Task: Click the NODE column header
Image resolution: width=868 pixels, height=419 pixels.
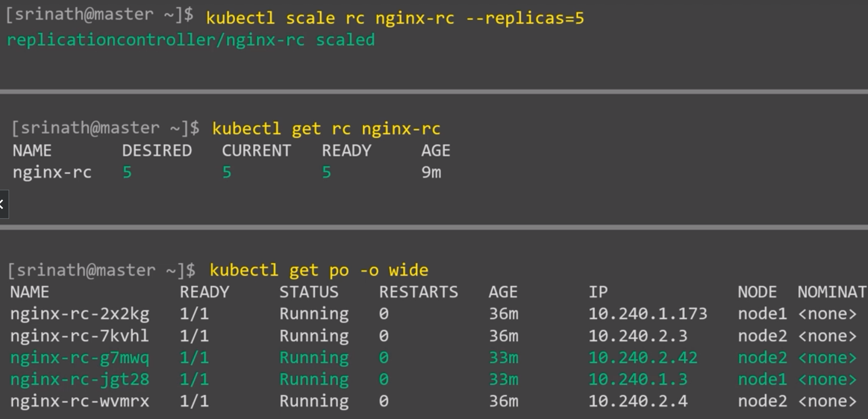Action: point(757,292)
